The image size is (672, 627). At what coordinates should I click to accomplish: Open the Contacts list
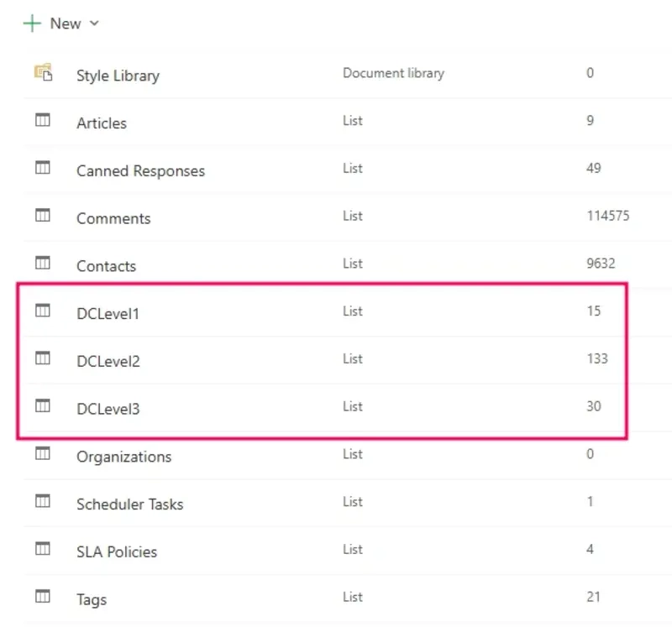pos(106,266)
